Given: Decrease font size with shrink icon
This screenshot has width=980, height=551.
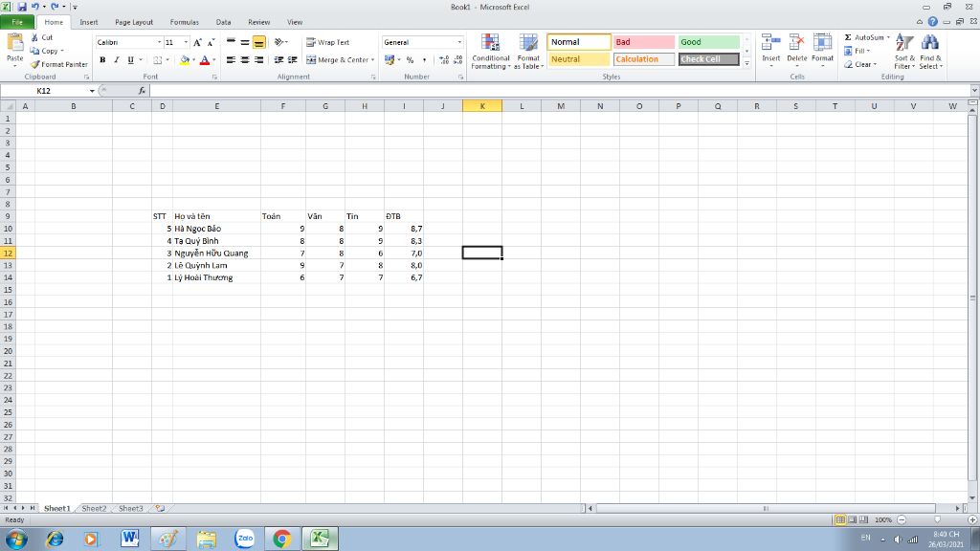Looking at the screenshot, I should point(212,42).
